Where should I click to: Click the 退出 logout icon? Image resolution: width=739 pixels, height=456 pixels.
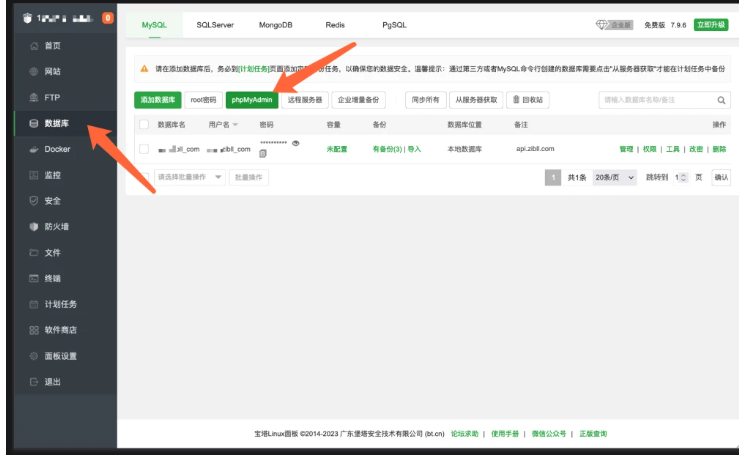coord(34,382)
